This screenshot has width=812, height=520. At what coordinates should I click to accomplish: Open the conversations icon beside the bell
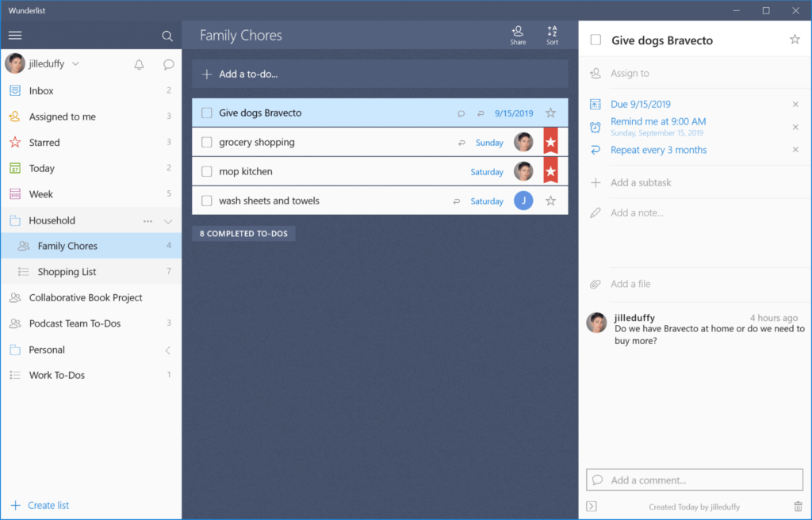168,64
